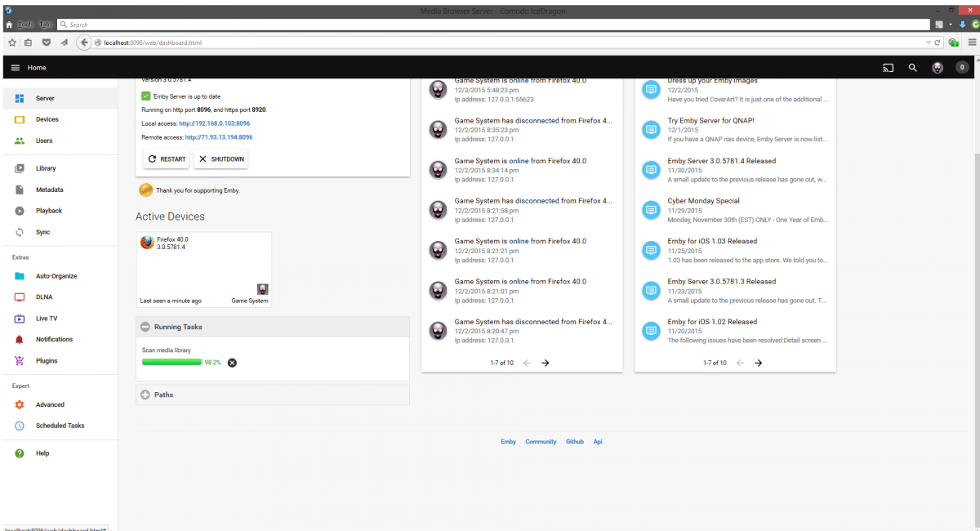
Task: Collapse the Running Tasks section
Action: coord(273,327)
